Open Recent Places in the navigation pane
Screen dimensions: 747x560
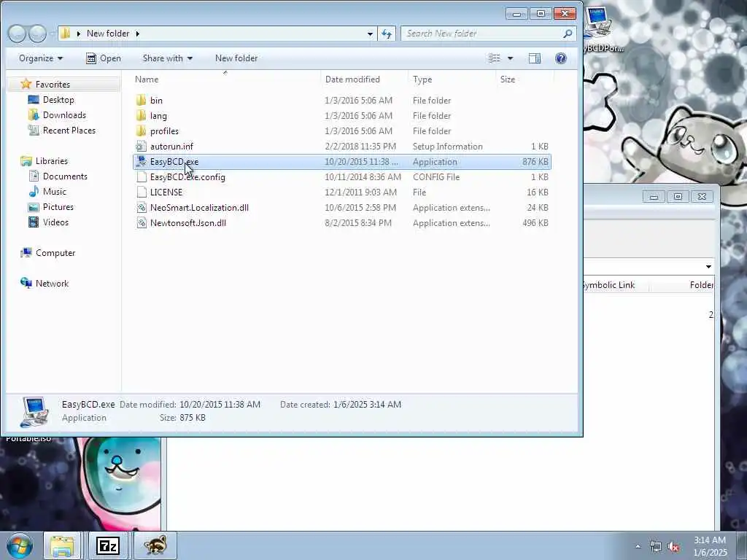coord(69,130)
